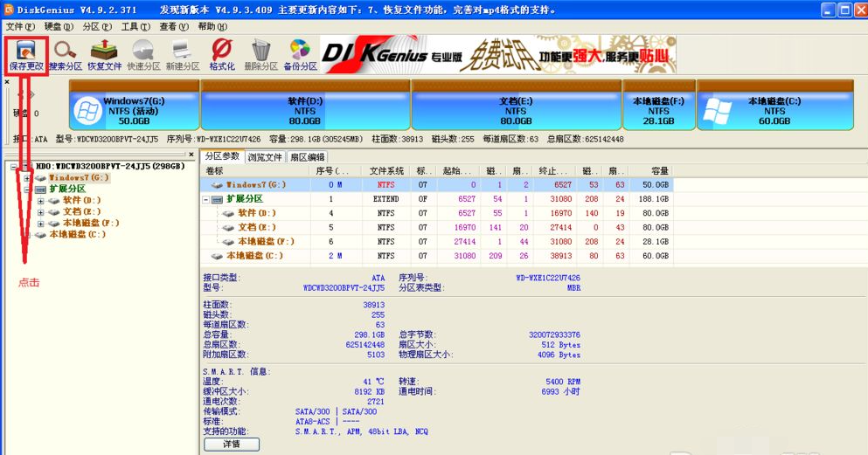Click the 详情 details button
Viewport: 868px width, 455px height.
point(232,444)
